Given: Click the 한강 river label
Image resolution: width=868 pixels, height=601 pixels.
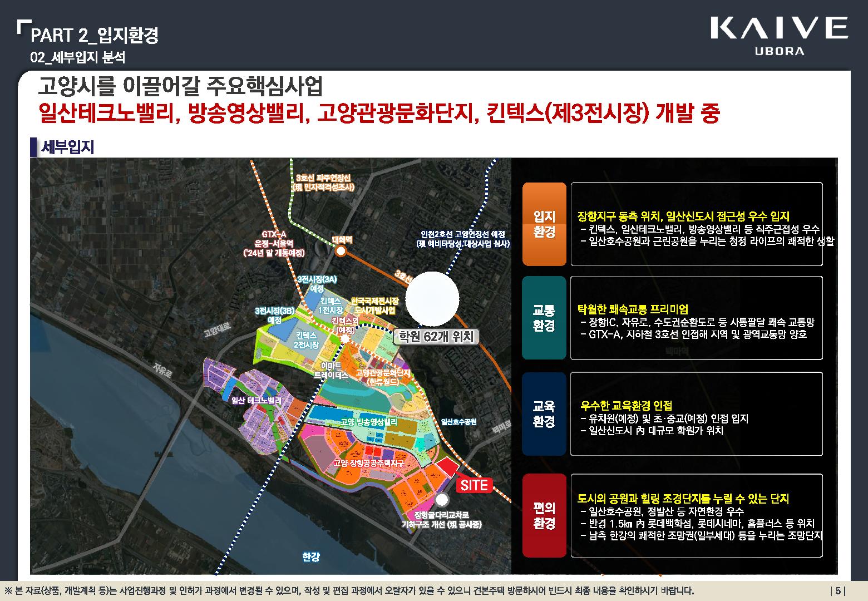Looking at the screenshot, I should tap(311, 556).
